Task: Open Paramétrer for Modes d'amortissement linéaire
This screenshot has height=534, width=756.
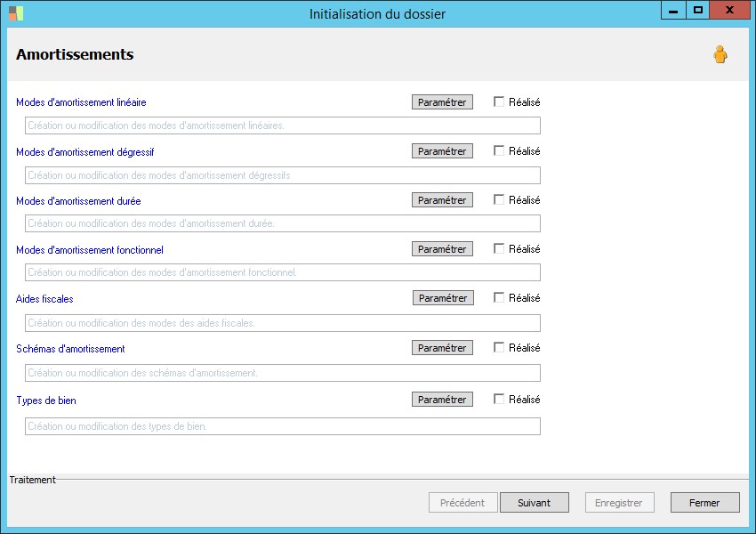Action: (x=442, y=102)
